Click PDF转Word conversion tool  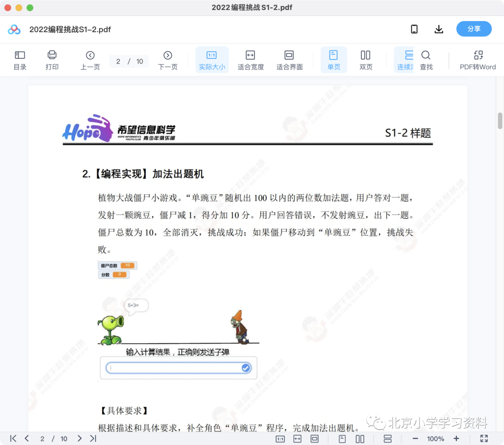click(478, 60)
